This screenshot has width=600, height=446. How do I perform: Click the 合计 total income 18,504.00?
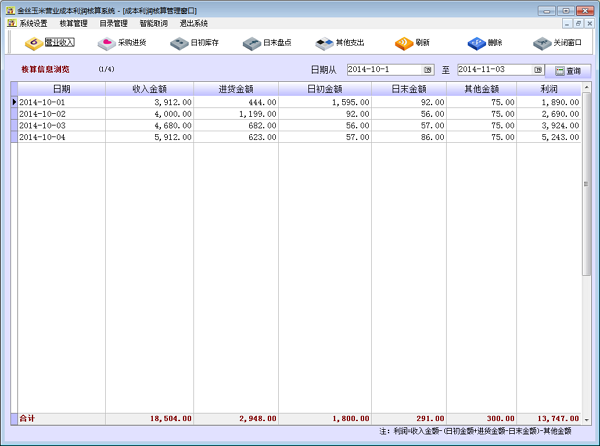(150, 418)
